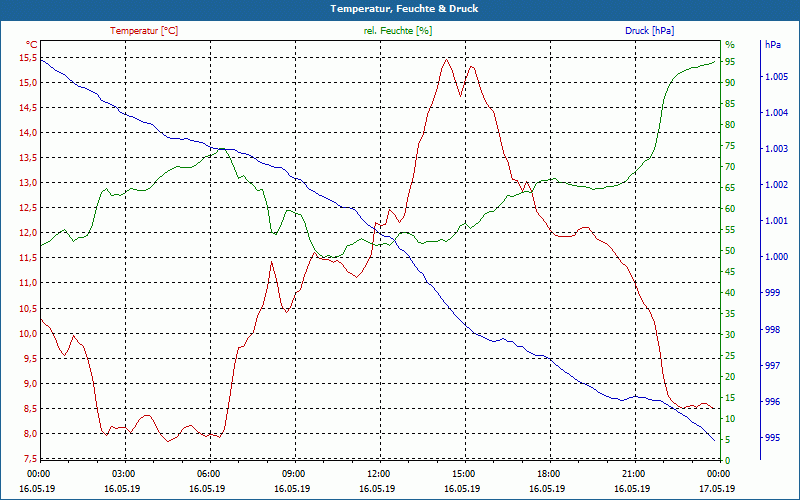Viewport: 800px width, 500px height.
Task: Click the '15:00' time axis label
Action: (463, 473)
